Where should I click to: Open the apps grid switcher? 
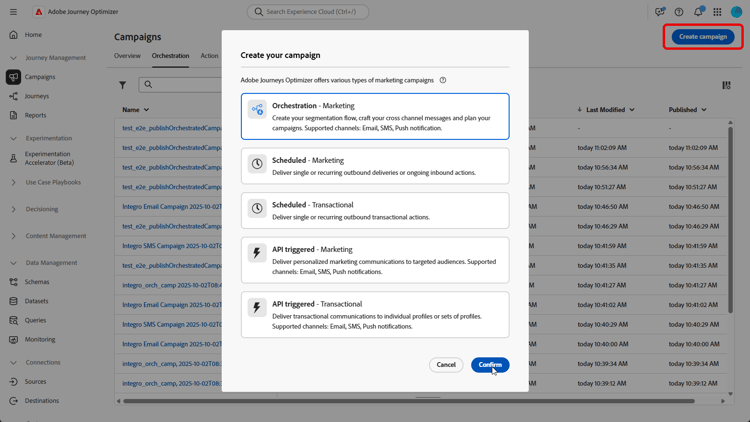point(717,11)
